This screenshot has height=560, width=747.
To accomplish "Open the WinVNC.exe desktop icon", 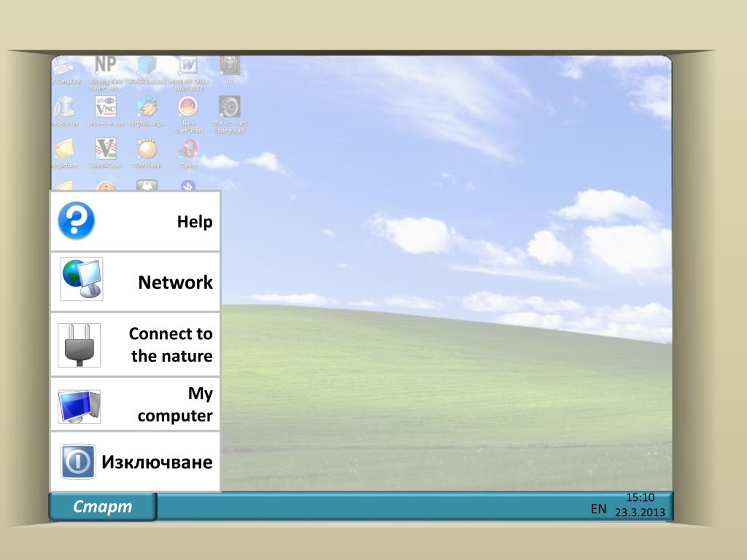I will [105, 153].
